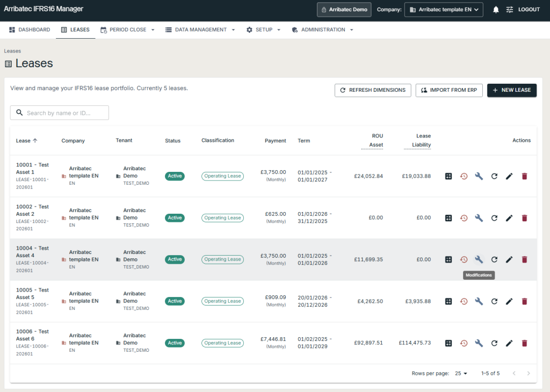Click the Arribatec Demo tenant button
Viewport: 550px width, 392px height.
[344, 10]
